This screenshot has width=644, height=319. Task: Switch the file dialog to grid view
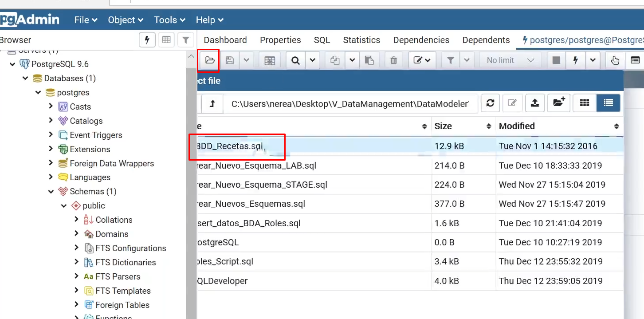click(x=584, y=103)
